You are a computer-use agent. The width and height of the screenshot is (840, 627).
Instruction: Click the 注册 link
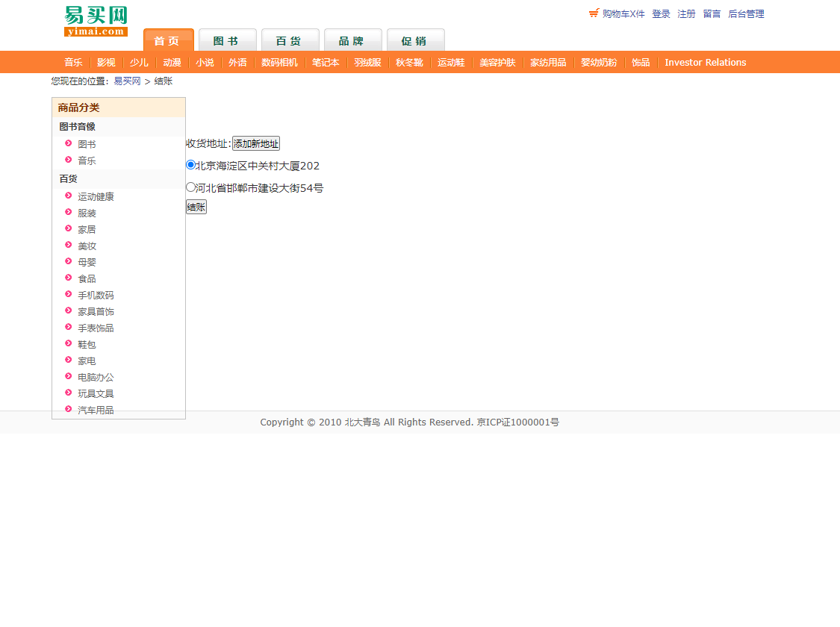coord(686,14)
